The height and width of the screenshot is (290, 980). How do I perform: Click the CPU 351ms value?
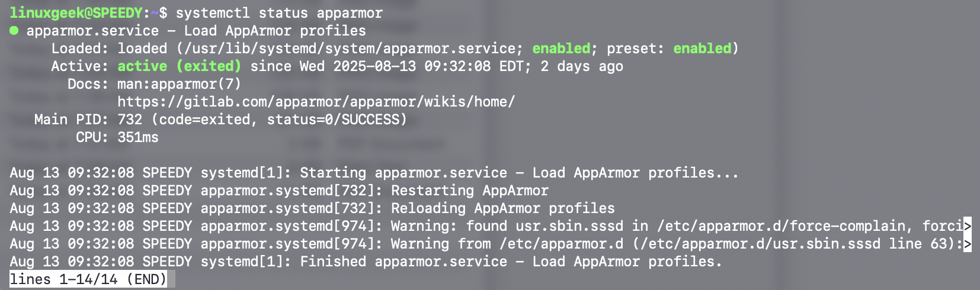(x=138, y=137)
